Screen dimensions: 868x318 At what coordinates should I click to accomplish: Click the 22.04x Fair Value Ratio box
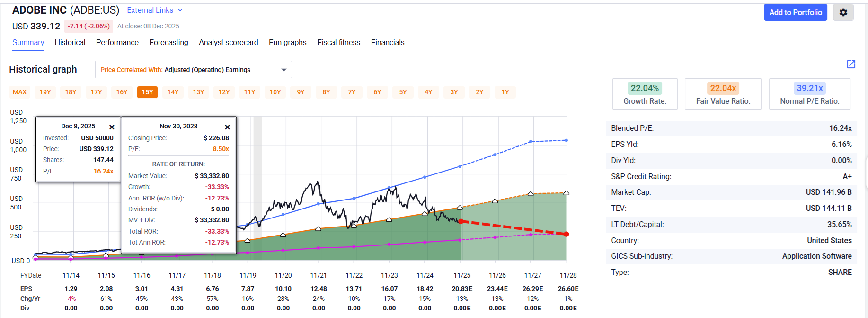pos(723,94)
